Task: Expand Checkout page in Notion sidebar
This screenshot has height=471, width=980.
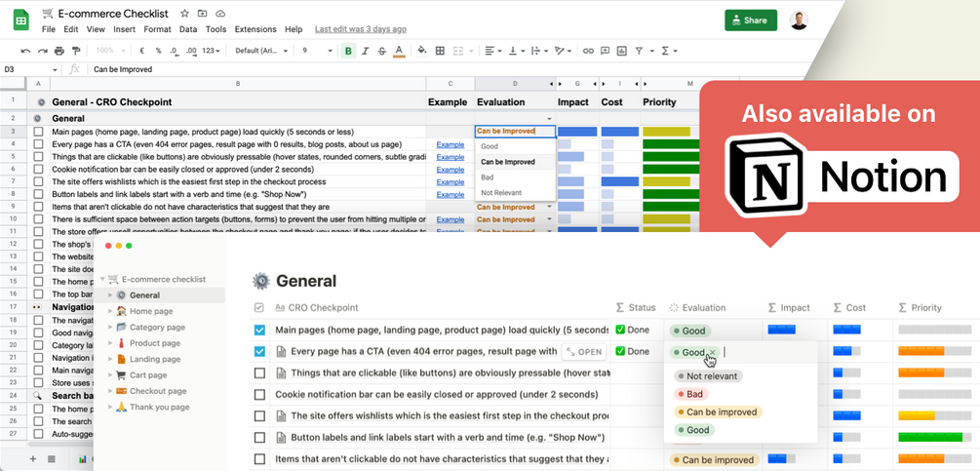Action: (110, 391)
